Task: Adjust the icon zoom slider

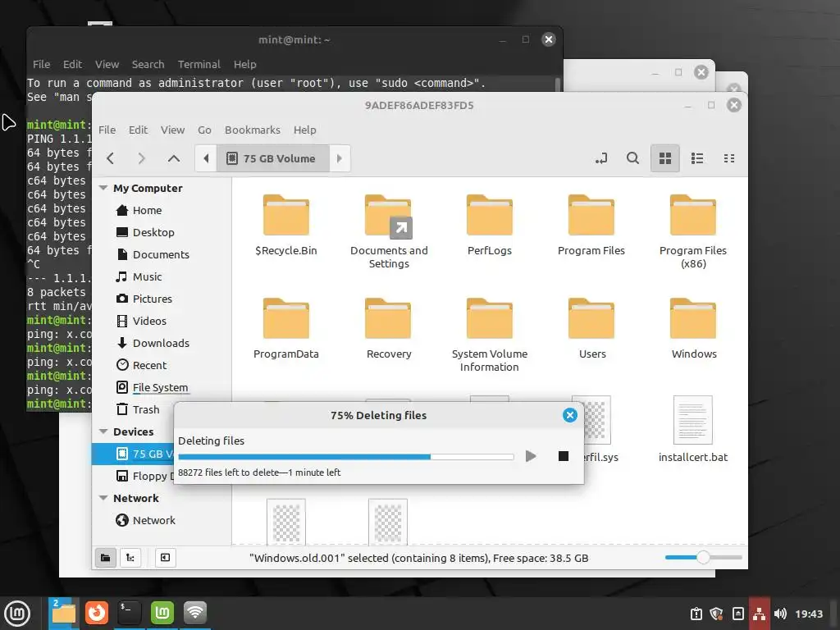Action: [x=703, y=558]
